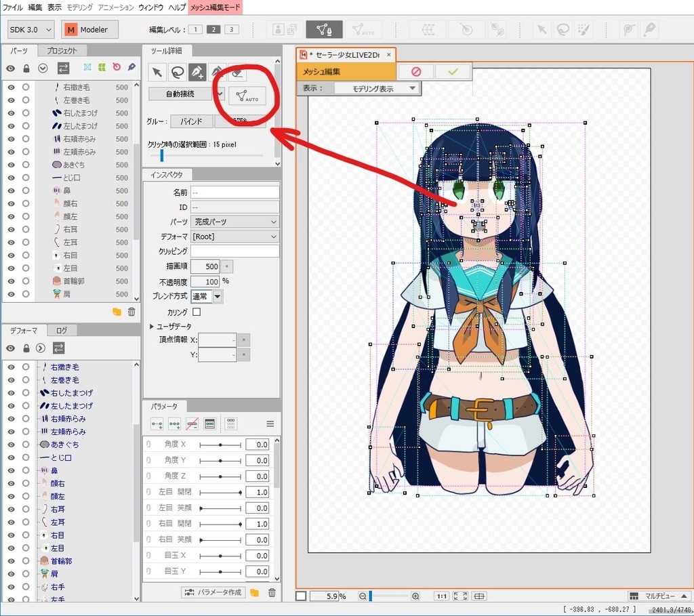
Task: Click the zoom in magnifier icon
Action: (x=415, y=596)
